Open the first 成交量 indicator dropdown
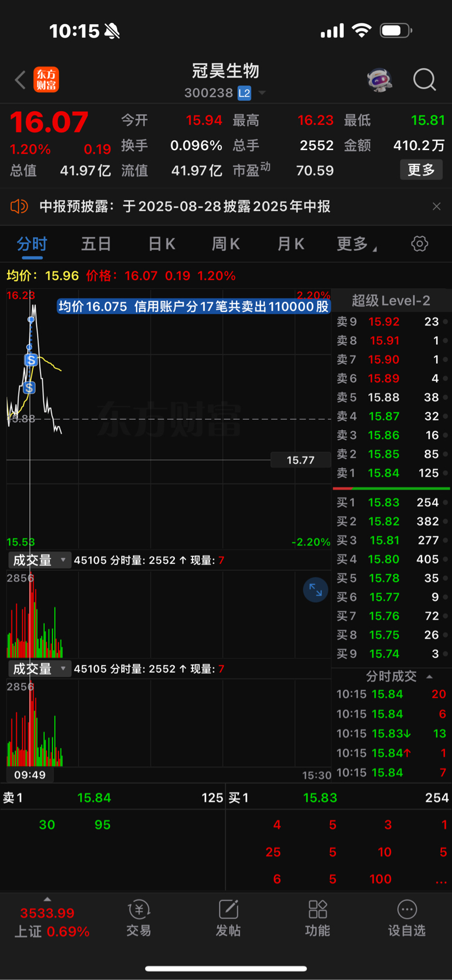 click(39, 560)
